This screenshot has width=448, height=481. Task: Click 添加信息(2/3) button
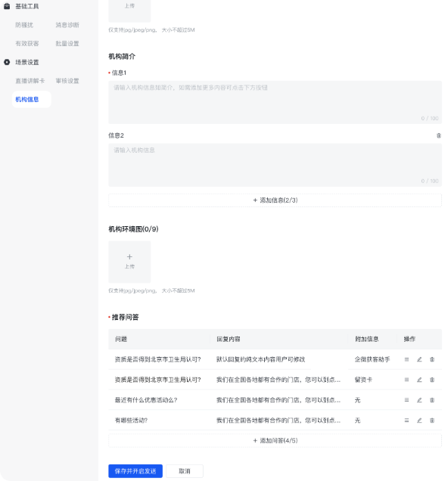275,200
